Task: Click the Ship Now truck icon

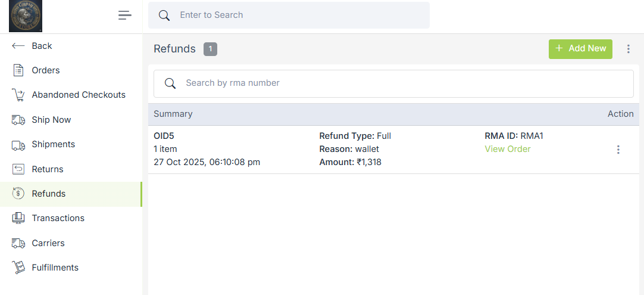Action: (x=18, y=120)
